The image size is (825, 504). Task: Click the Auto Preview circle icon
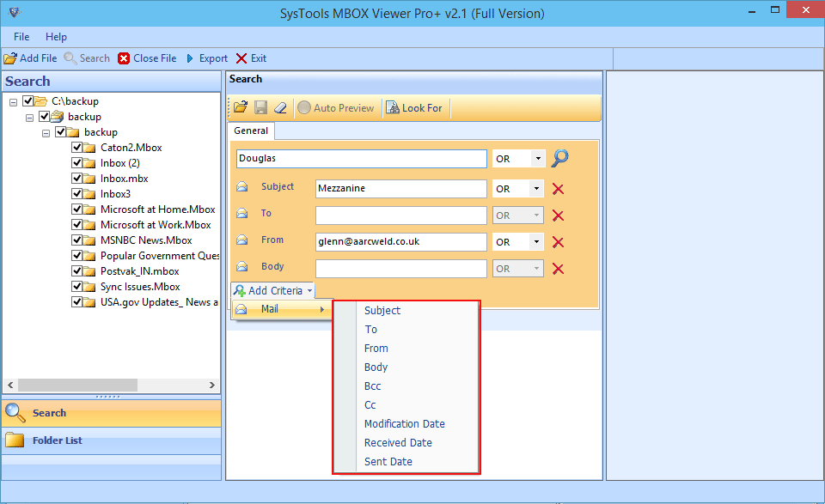[x=304, y=107]
